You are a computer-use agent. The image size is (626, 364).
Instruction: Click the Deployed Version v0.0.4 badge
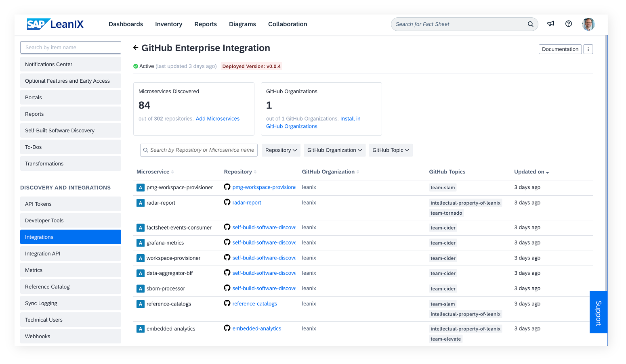pos(251,66)
